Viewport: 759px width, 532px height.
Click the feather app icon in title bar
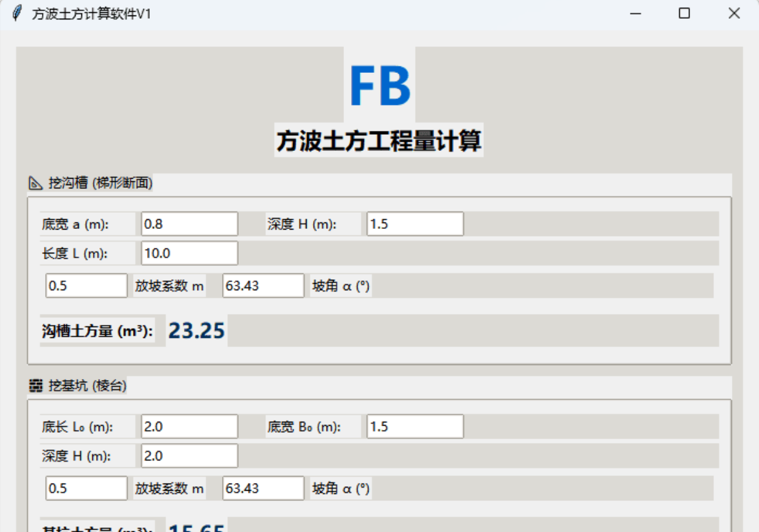pos(17,14)
